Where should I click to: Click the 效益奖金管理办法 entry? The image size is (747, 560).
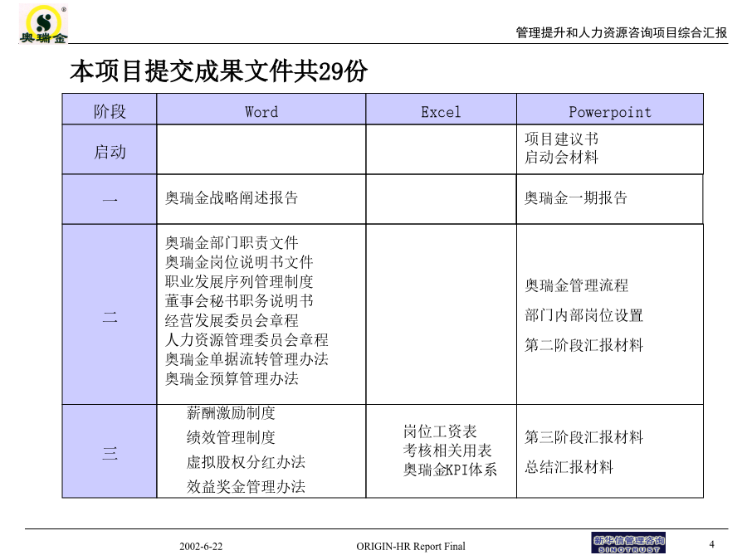(x=246, y=487)
